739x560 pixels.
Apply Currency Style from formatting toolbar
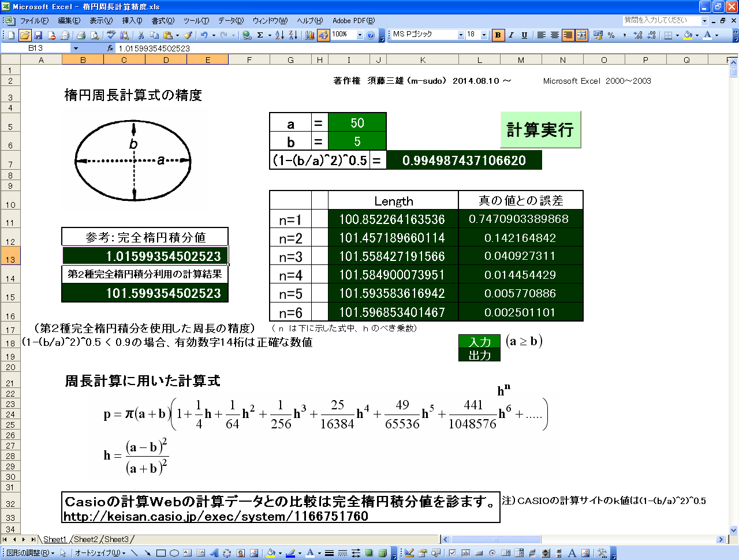597,35
